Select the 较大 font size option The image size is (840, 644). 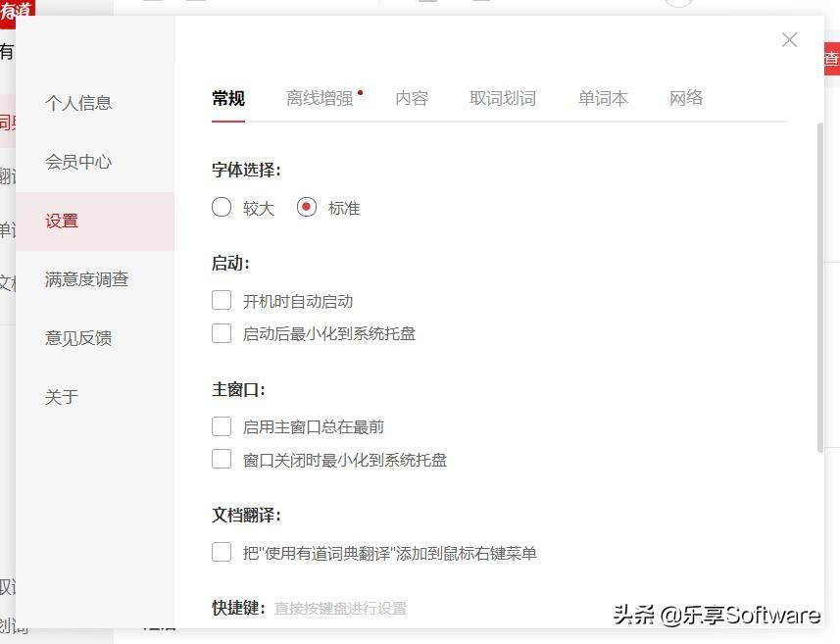(x=222, y=207)
